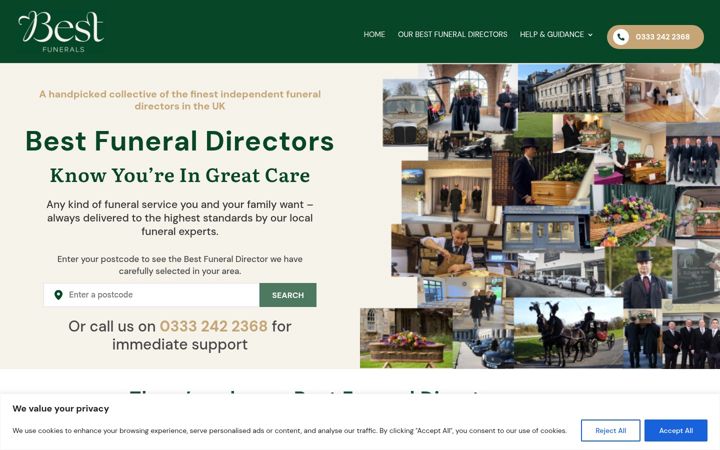Click the We value your privacy heading

pyautogui.click(x=61, y=409)
